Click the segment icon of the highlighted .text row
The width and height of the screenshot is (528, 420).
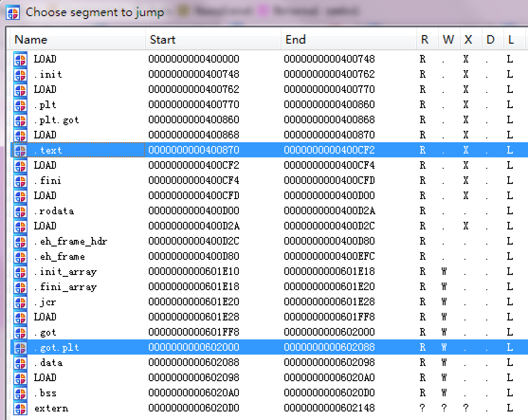(x=20, y=150)
